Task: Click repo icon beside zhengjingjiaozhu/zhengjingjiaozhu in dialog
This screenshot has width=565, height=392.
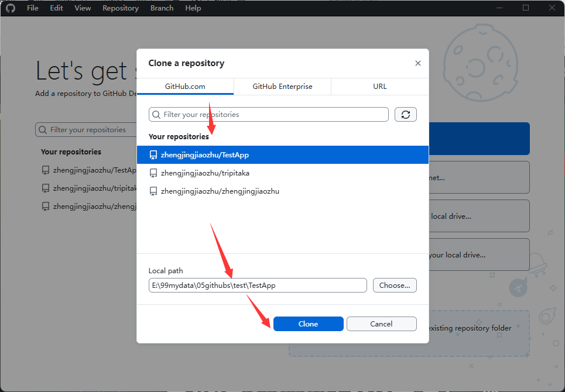Action: pyautogui.click(x=153, y=191)
